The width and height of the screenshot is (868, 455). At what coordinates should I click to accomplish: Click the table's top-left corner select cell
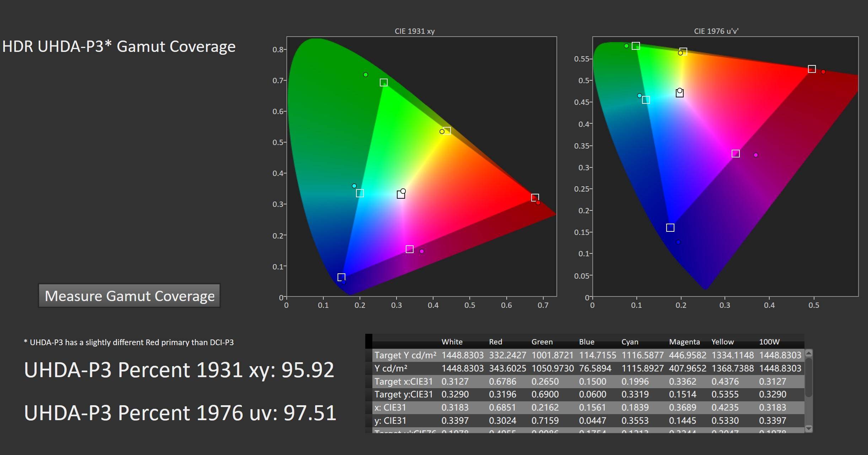(x=368, y=341)
